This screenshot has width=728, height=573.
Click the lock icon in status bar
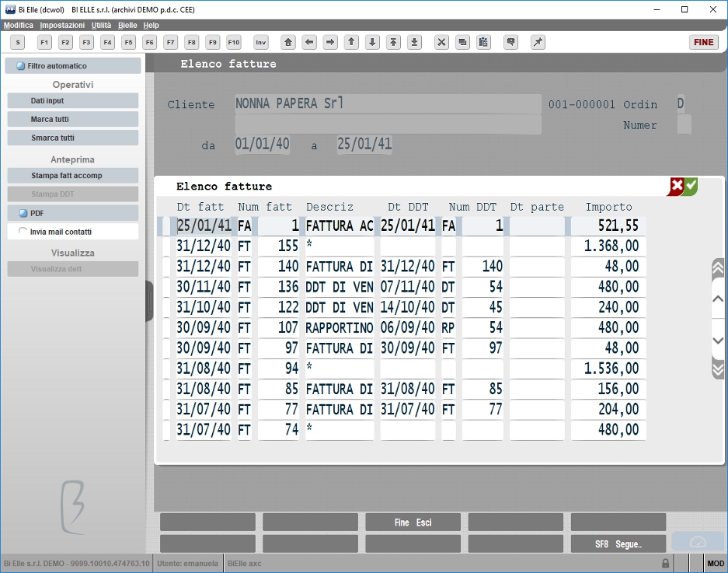tap(665, 563)
